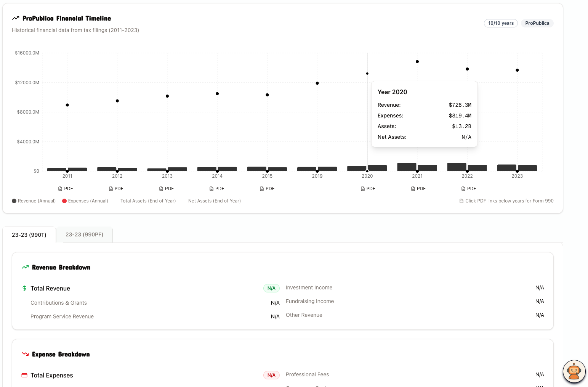588x387 pixels.
Task: Click the 2021 revenue bar
Action: pyautogui.click(x=407, y=167)
